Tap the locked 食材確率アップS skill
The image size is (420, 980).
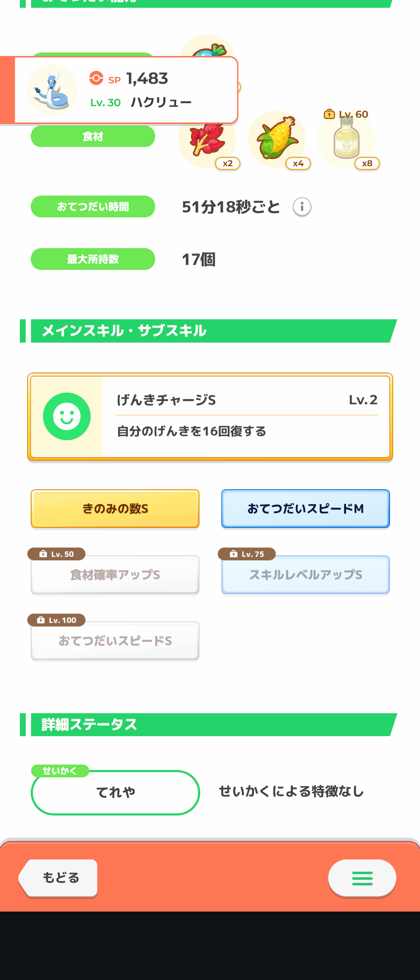[x=115, y=575]
